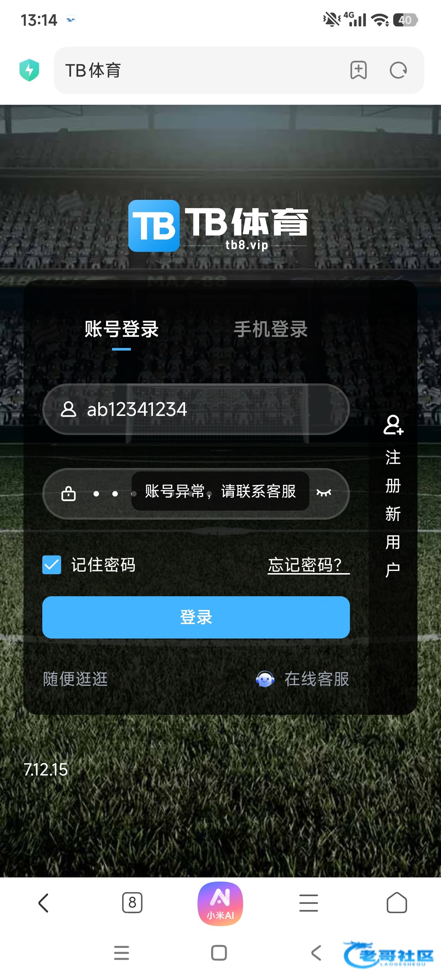Click the register new user icon
441x980 pixels.
click(393, 425)
